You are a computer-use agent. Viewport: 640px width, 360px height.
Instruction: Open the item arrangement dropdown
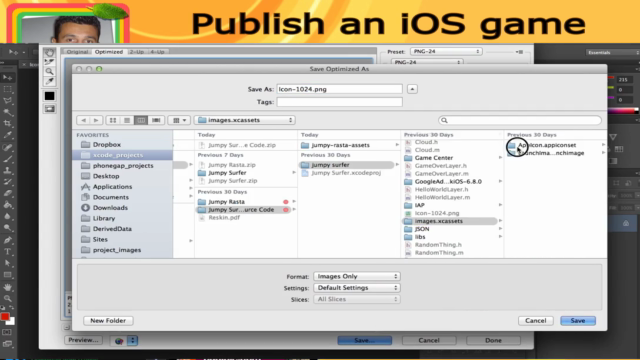[x=179, y=120]
